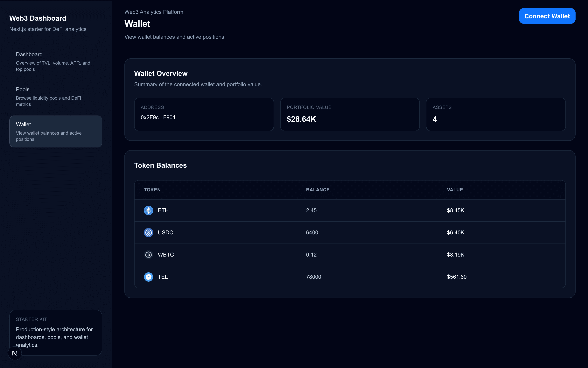The width and height of the screenshot is (588, 368).
Task: Click the Wallet page title
Action: coord(137,24)
